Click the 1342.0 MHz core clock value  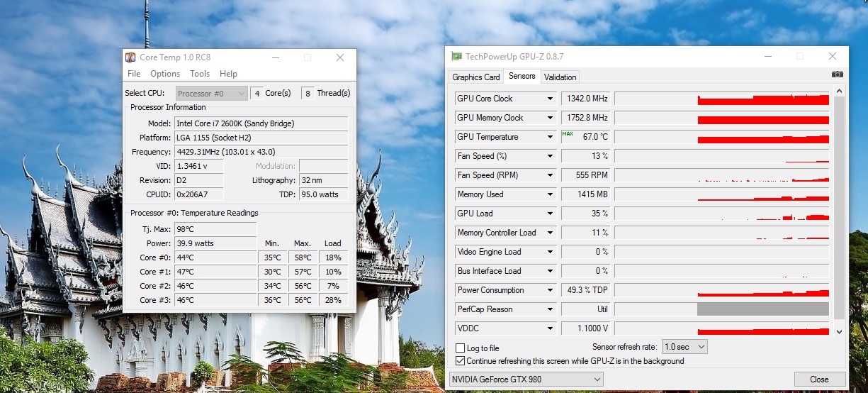(586, 99)
